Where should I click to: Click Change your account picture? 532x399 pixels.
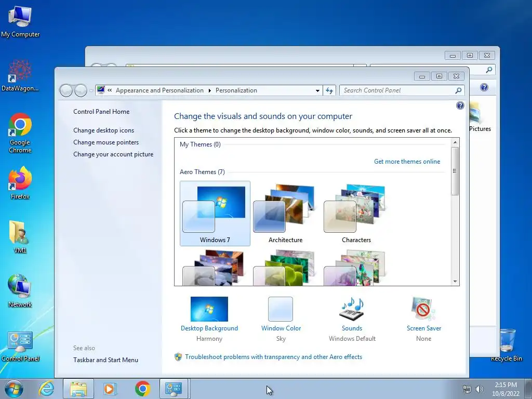click(x=113, y=154)
